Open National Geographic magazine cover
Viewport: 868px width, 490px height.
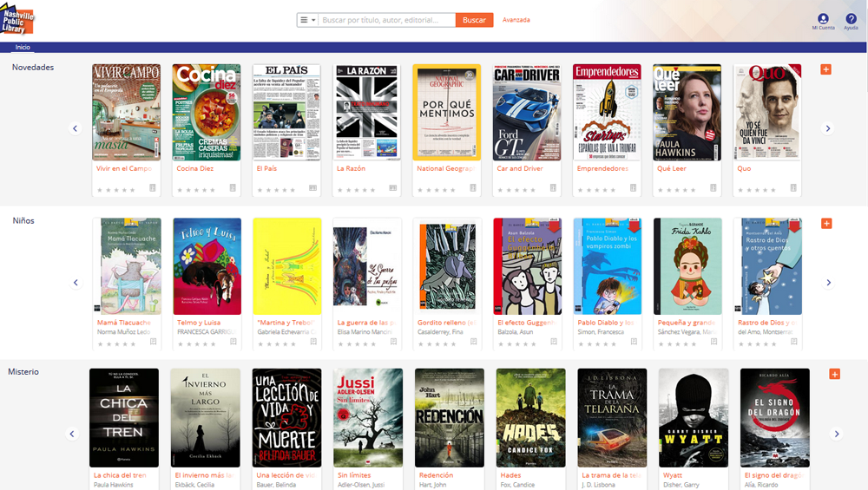pyautogui.click(x=447, y=112)
